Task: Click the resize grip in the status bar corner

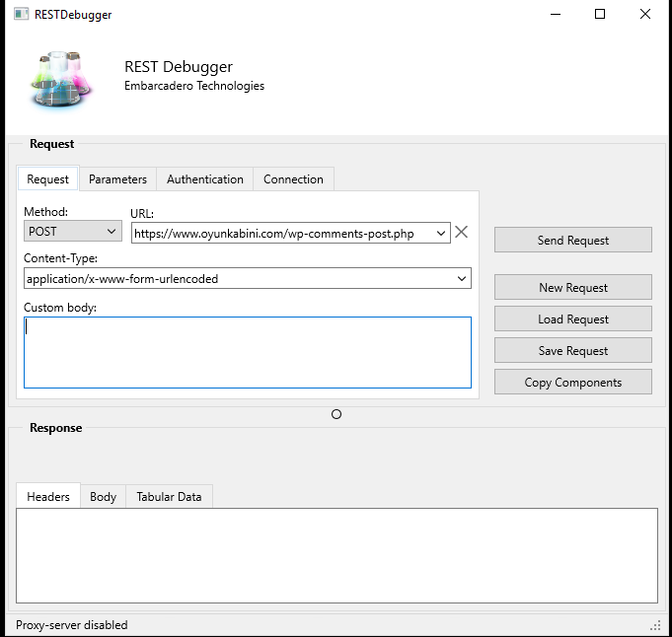Action: tap(655, 625)
